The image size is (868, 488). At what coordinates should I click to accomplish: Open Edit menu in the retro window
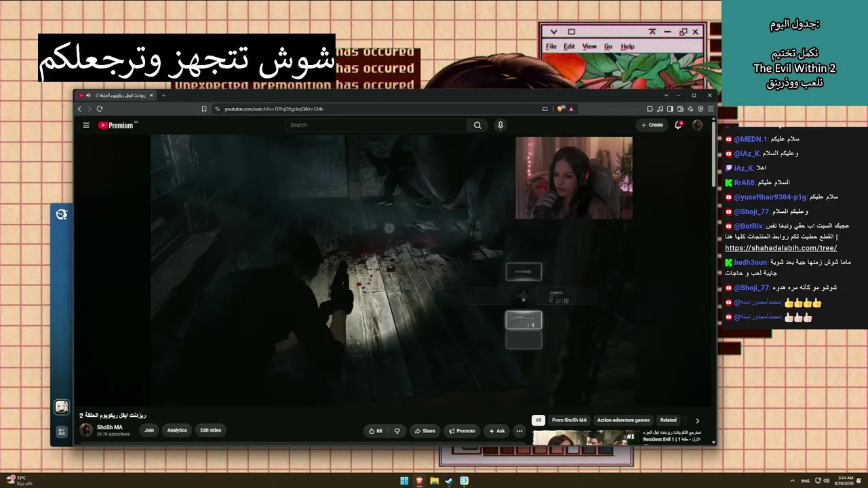click(569, 47)
